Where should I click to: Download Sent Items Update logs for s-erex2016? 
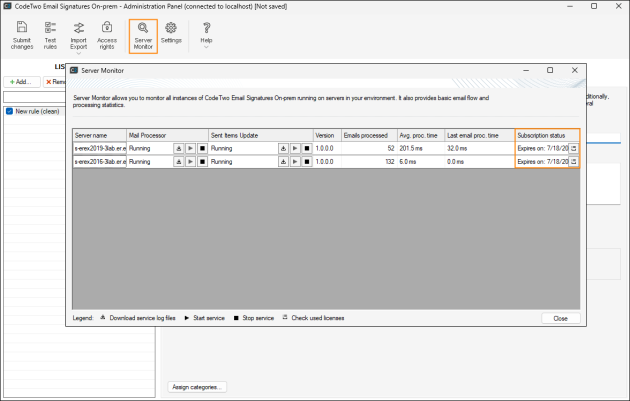(x=283, y=162)
